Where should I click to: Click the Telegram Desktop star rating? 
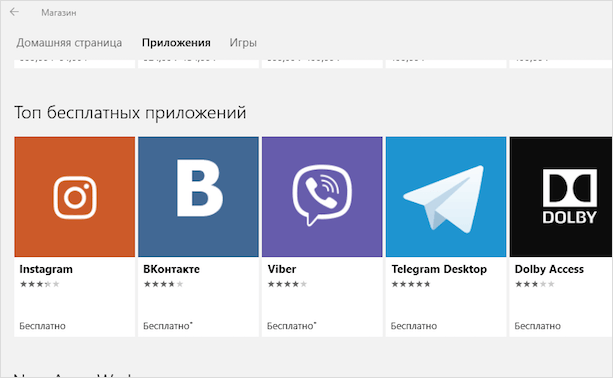point(411,284)
